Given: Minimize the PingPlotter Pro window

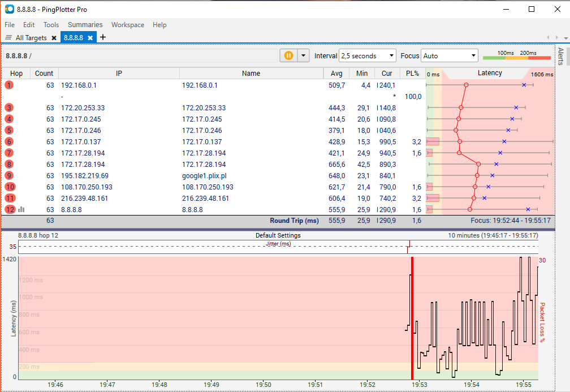Looking at the screenshot, I should tap(506, 9).
